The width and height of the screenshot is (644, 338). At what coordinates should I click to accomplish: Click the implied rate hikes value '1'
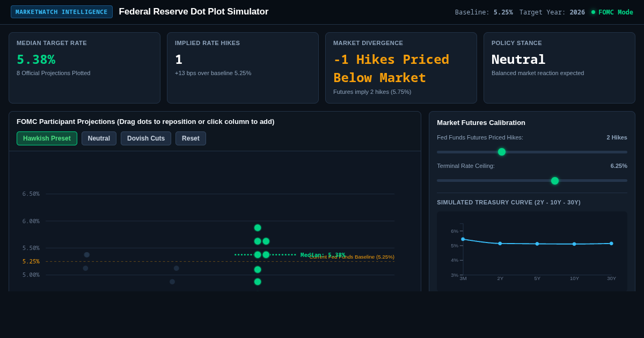pos(179,60)
